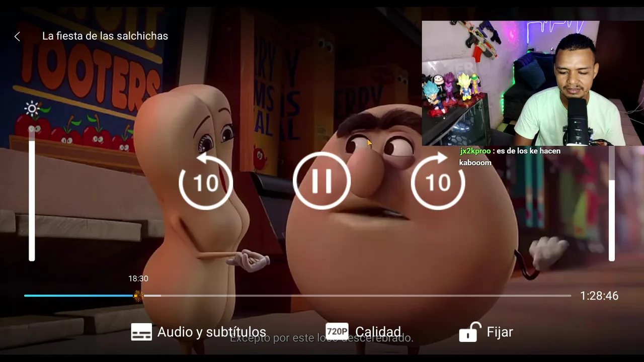Click the 18:30 timestamp label

pos(138,279)
